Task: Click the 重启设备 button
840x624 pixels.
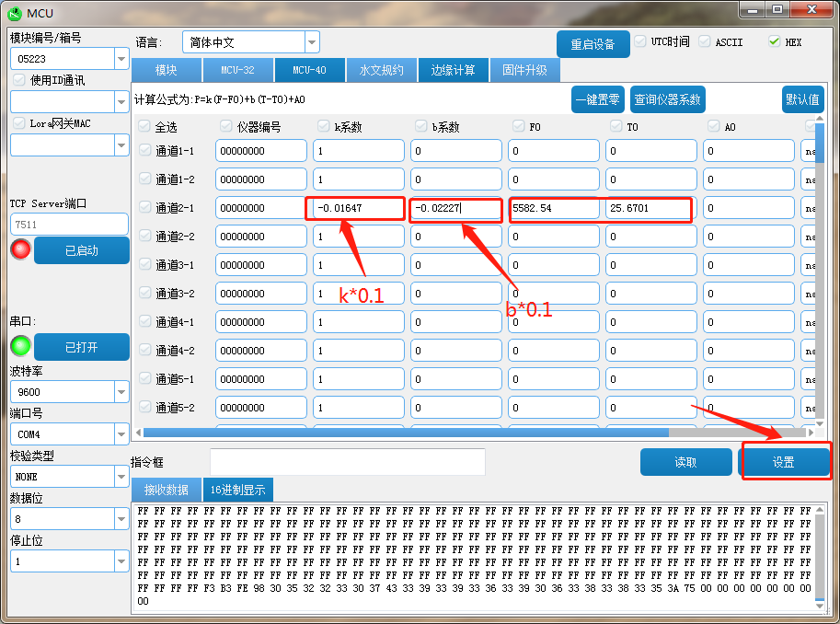Action: pos(593,44)
